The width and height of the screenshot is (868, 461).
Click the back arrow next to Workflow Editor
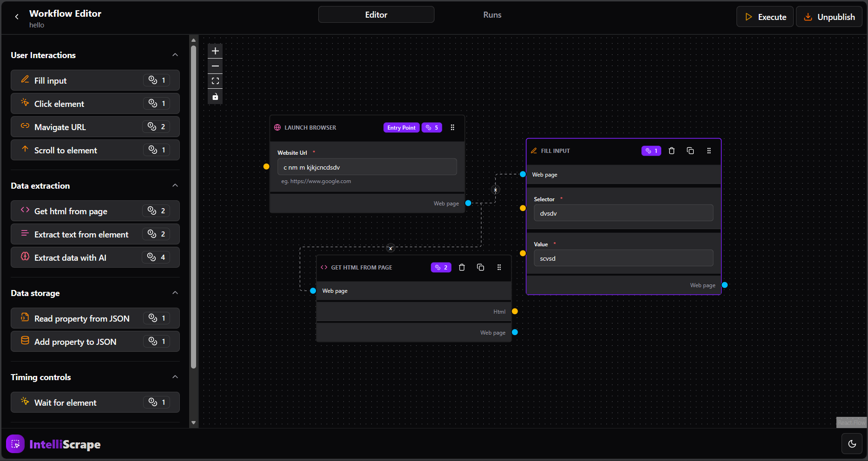coord(17,16)
